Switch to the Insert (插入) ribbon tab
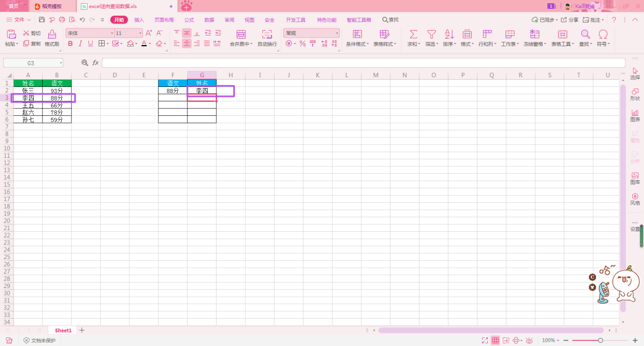This screenshot has width=644, height=346. [x=139, y=20]
